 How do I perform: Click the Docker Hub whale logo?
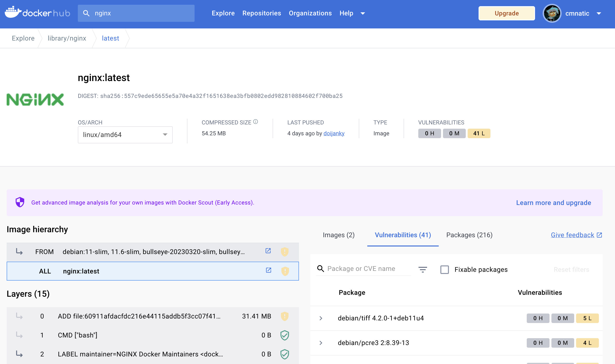tap(13, 13)
